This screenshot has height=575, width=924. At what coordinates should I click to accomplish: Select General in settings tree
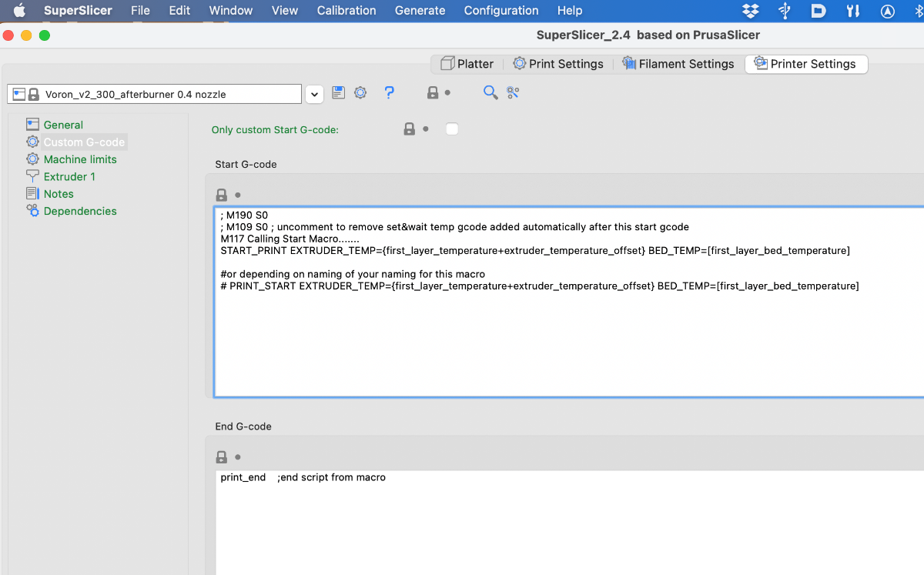click(63, 125)
